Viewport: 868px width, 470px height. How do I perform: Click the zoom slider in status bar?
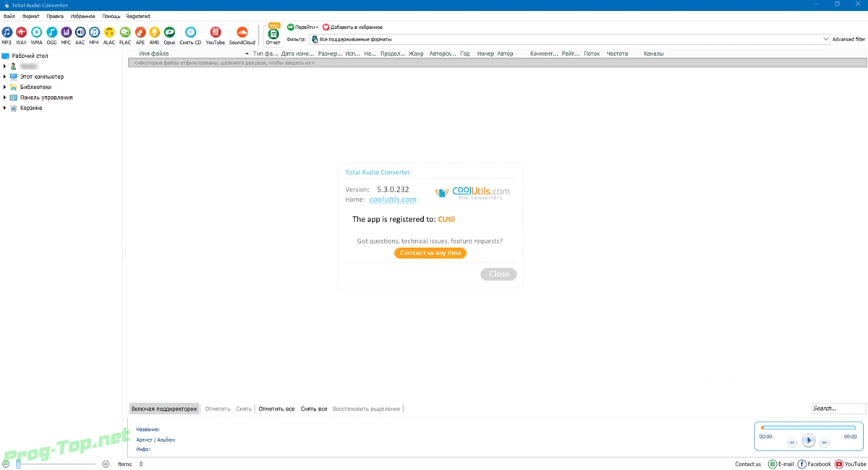tap(55, 464)
